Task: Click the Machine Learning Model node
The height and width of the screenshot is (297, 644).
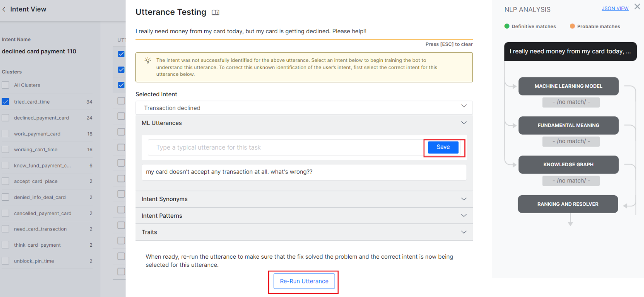Action: click(x=568, y=86)
